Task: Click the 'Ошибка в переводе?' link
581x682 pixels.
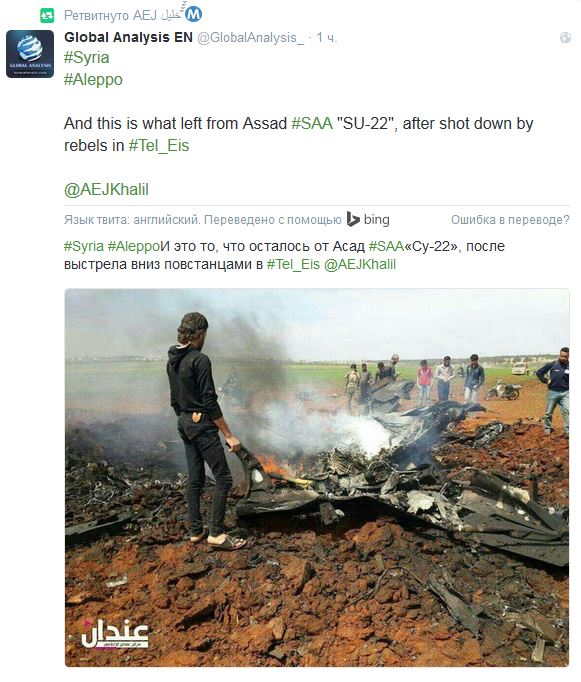Action: [x=510, y=220]
